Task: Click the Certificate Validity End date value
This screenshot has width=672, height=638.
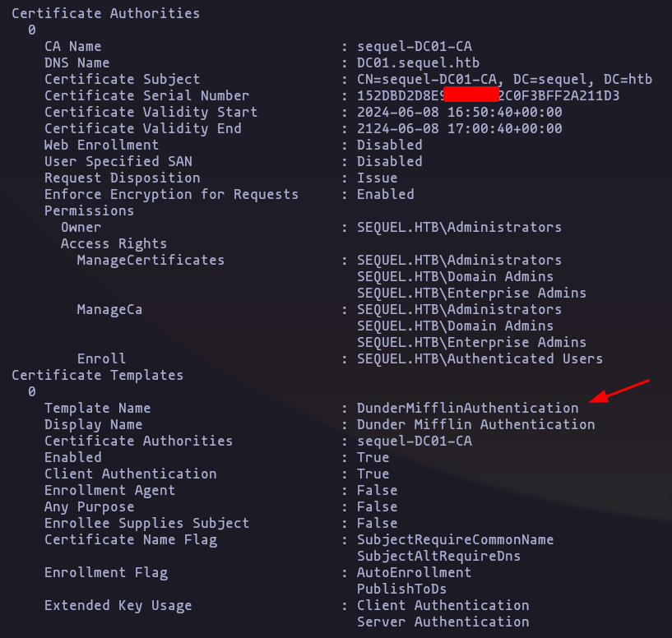Action: [x=460, y=128]
